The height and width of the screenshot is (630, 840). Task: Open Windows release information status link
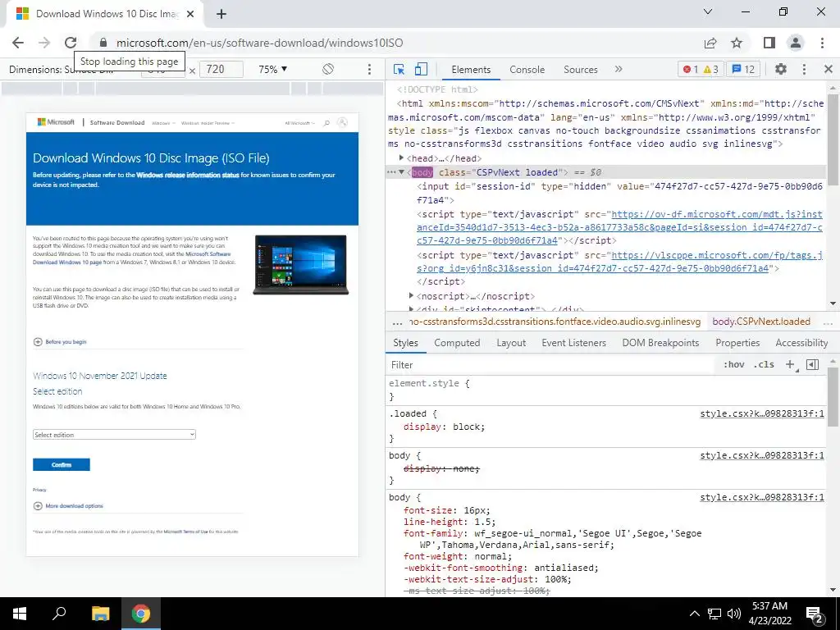[x=188, y=176]
